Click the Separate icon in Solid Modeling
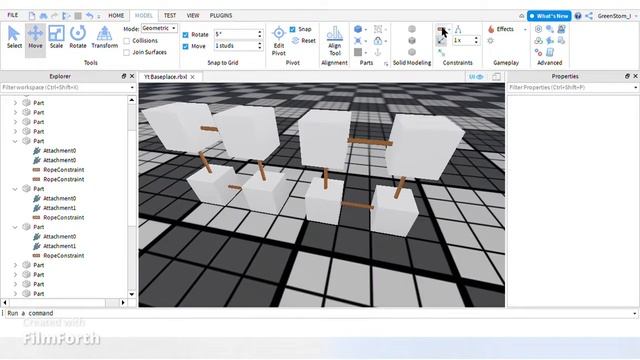Screen dimensions: 640x360 tap(412, 52)
